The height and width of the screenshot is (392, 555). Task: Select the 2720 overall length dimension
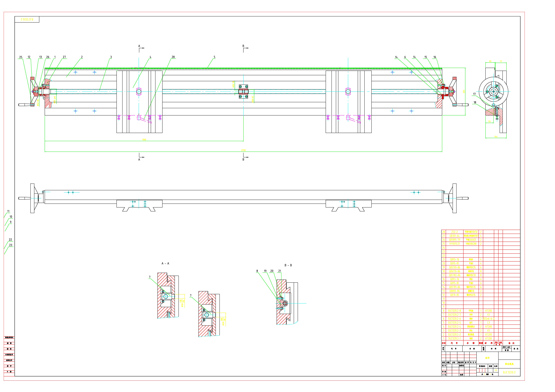pyautogui.click(x=243, y=150)
